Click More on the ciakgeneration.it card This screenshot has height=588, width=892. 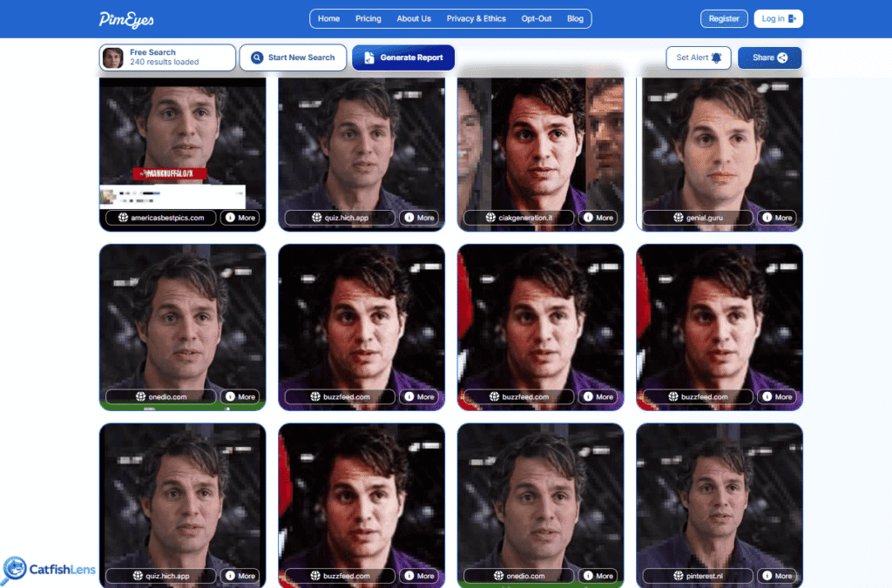[x=598, y=218]
